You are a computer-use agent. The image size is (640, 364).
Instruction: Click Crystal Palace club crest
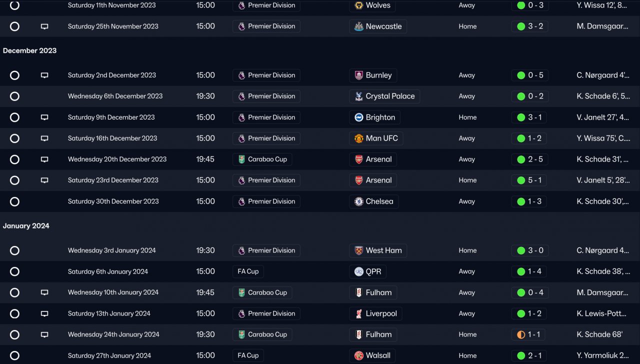tap(358, 96)
